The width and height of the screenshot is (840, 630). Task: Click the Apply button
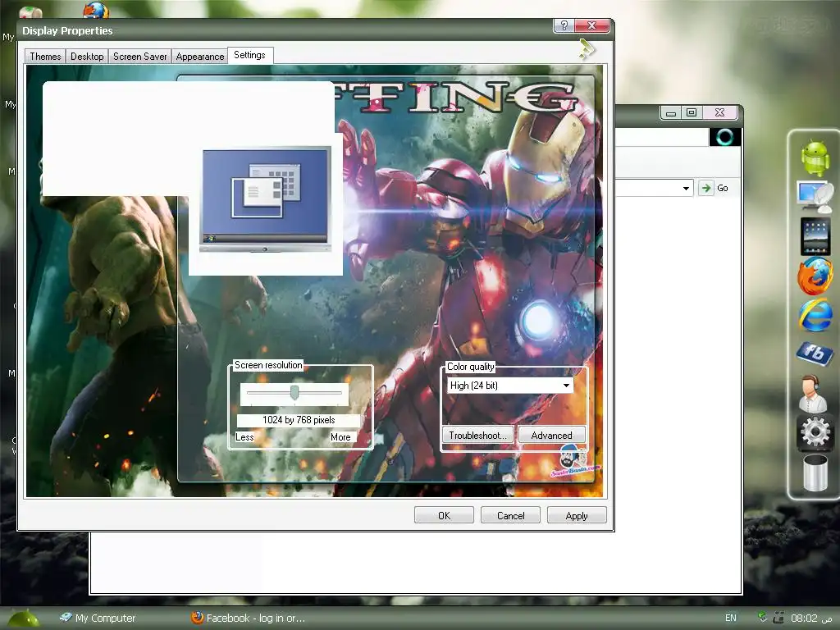577,515
